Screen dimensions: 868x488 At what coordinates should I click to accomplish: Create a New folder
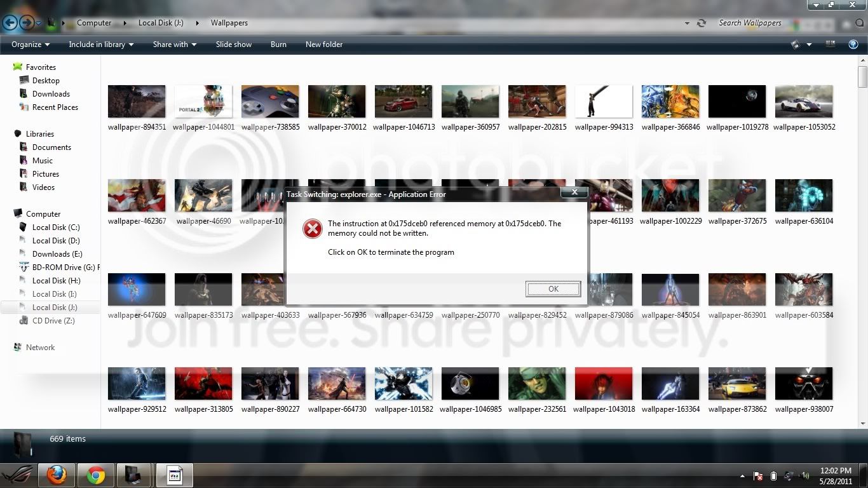tap(324, 44)
